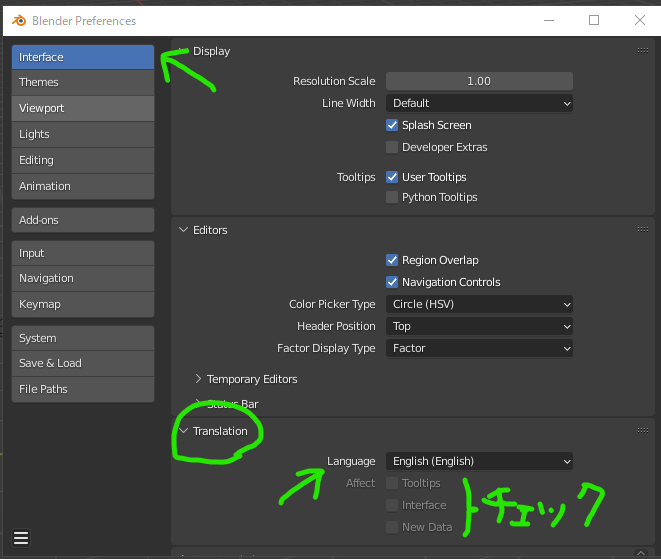Switch to the Input tab

pos(83,253)
